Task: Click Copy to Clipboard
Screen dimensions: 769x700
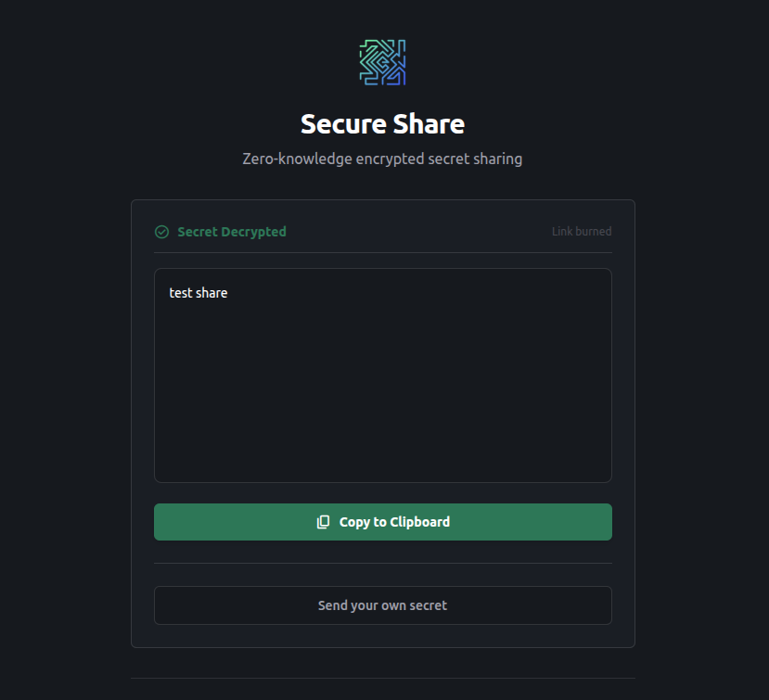Action: point(382,521)
